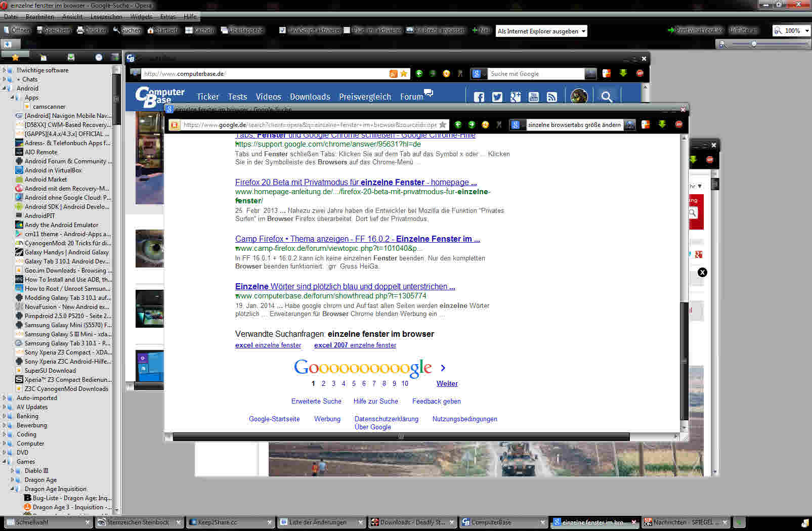
Task: Reload the Google search window
Action: click(x=485, y=124)
